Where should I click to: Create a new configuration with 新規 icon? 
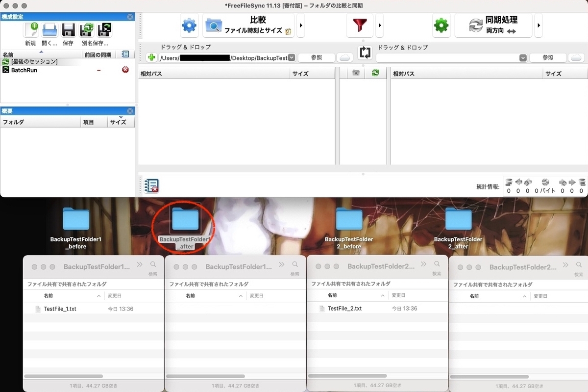(31, 30)
